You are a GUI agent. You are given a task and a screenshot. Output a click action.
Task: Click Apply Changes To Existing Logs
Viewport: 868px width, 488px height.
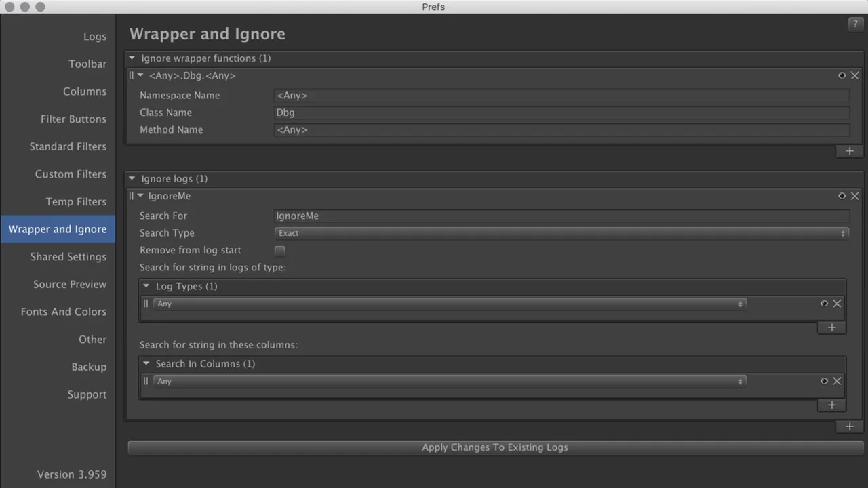pos(495,447)
